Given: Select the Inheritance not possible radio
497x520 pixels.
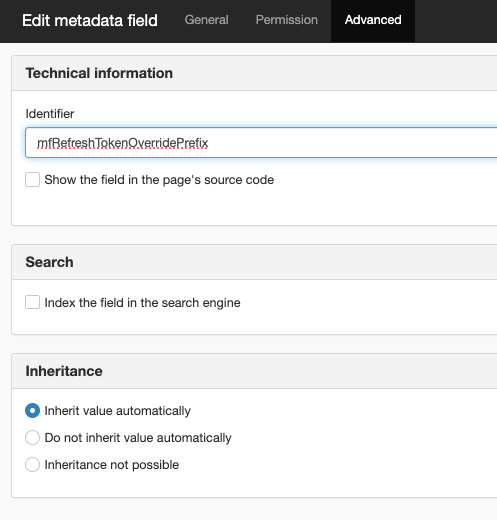Looking at the screenshot, I should coord(32,465).
